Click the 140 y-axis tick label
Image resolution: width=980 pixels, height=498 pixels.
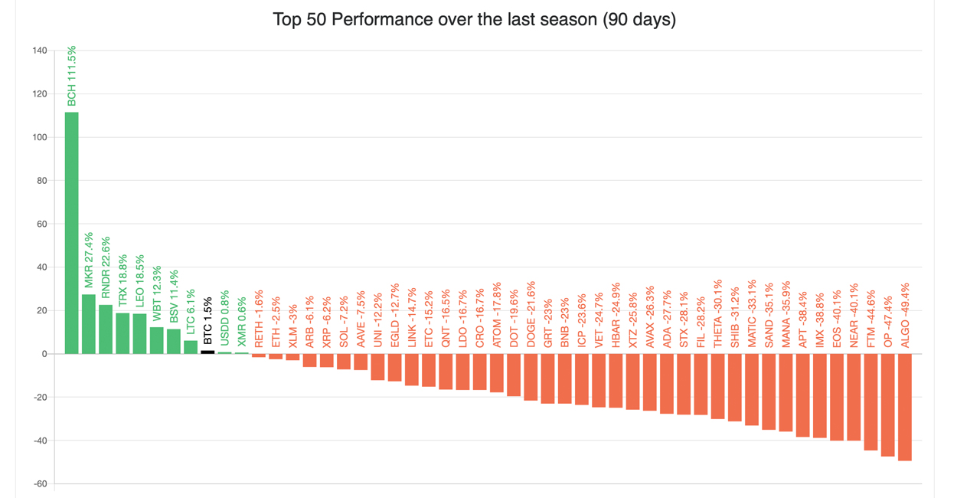[39, 51]
